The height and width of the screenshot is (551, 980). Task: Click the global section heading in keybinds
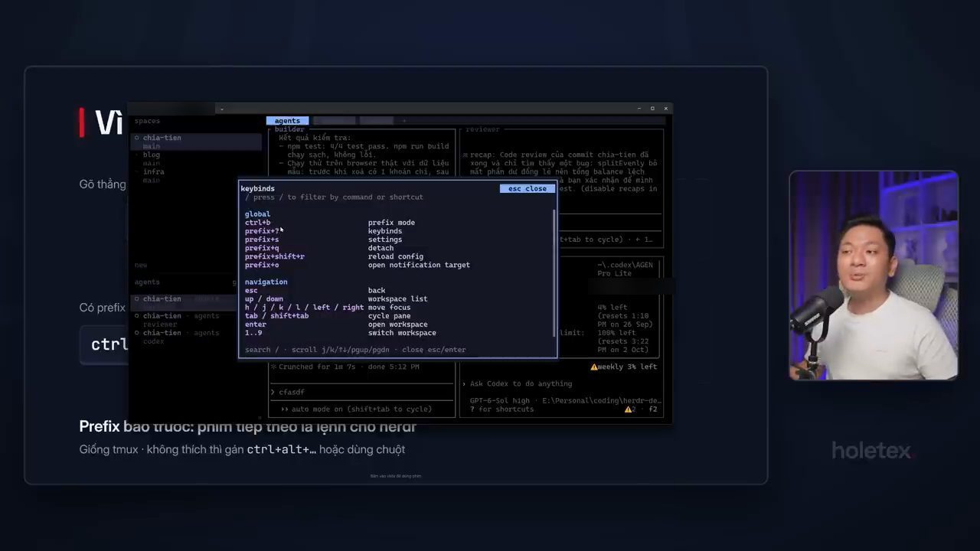[257, 214]
